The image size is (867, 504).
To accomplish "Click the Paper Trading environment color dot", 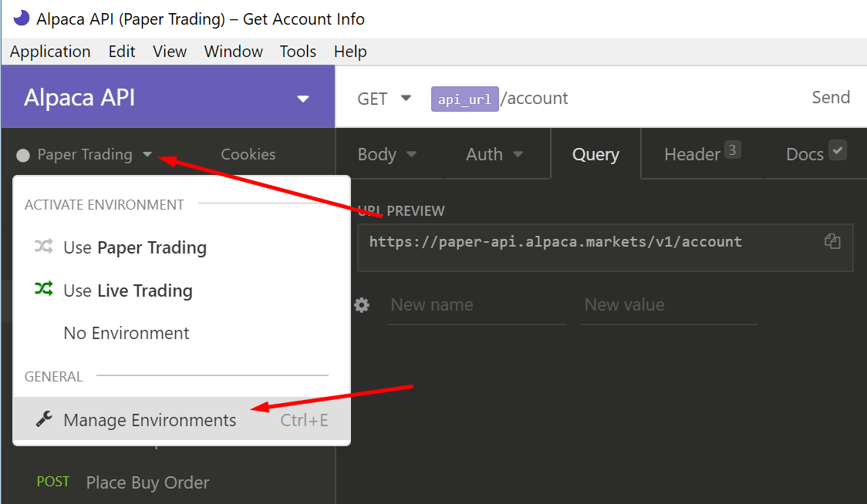I will pyautogui.click(x=23, y=156).
